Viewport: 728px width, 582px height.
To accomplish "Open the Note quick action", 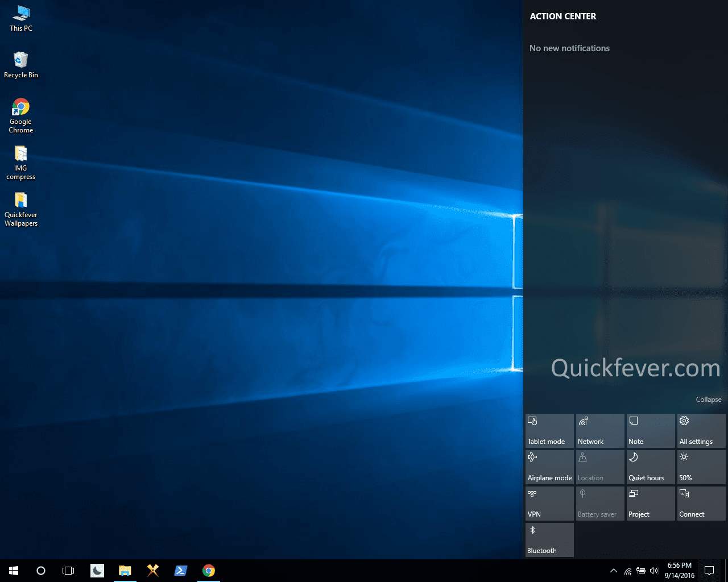I will pyautogui.click(x=651, y=431).
